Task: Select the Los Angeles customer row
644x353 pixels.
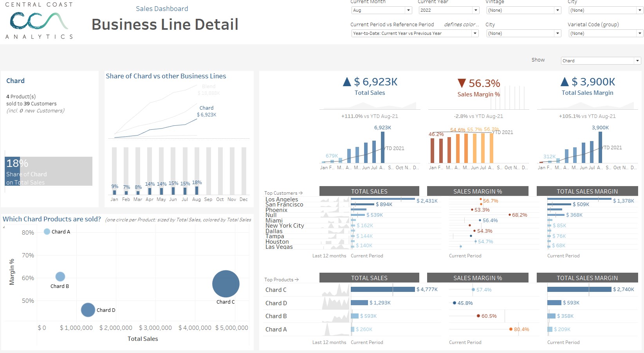Action: (281, 199)
